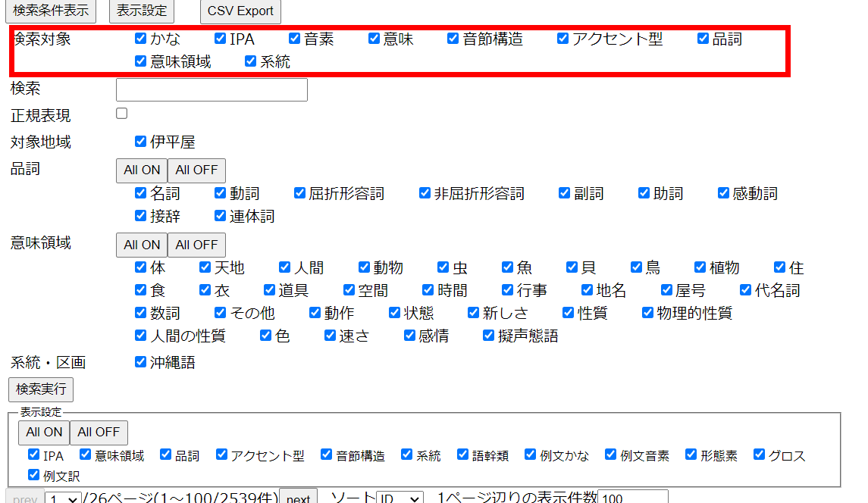Go to the next results page
The image size is (868, 503).
coord(298,498)
